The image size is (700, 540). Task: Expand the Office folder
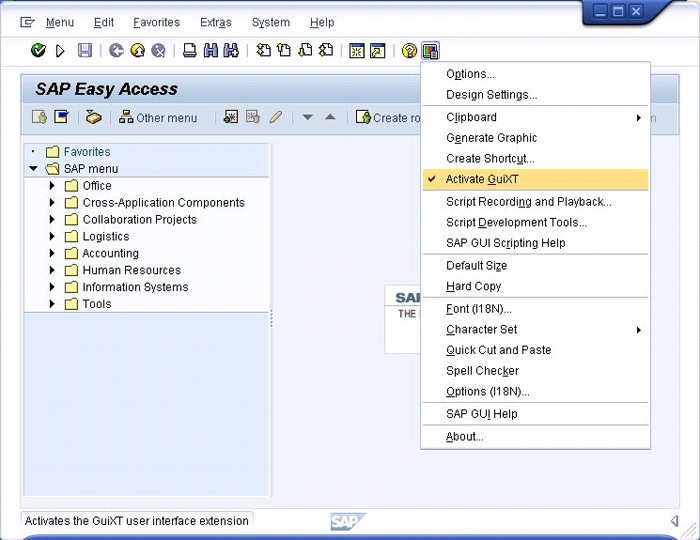click(52, 185)
